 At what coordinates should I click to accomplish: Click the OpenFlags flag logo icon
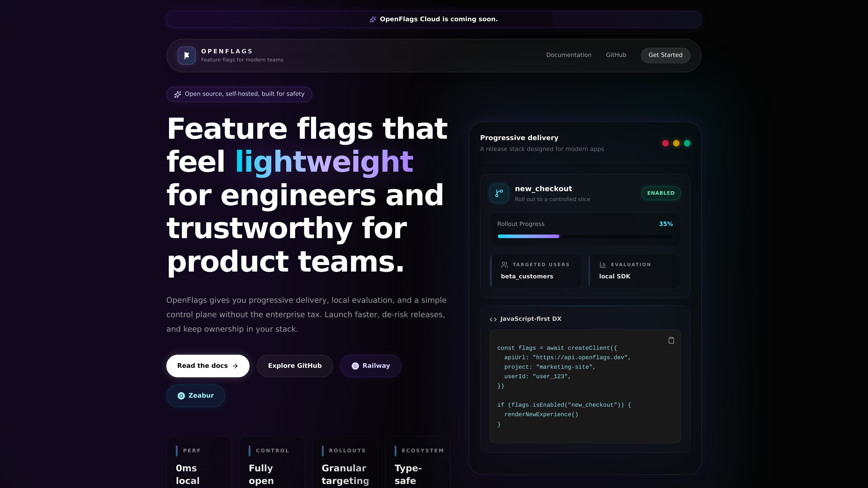click(x=186, y=56)
